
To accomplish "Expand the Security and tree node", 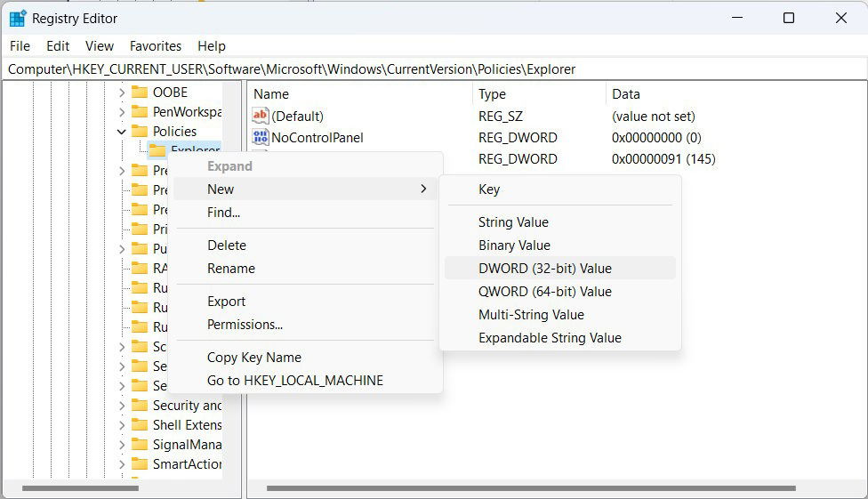I will click(122, 406).
